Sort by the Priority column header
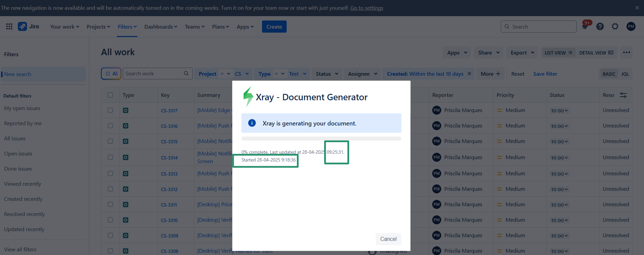Screen dimensions: 644x255 coord(505,95)
